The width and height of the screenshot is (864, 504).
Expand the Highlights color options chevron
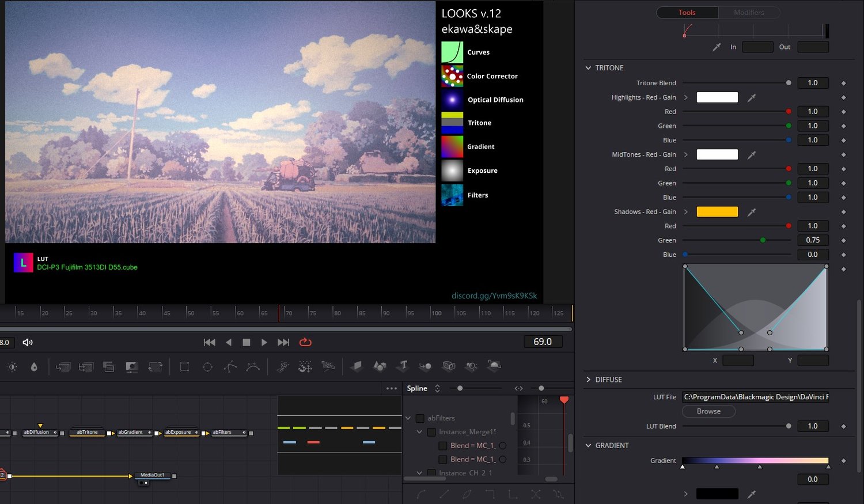685,98
